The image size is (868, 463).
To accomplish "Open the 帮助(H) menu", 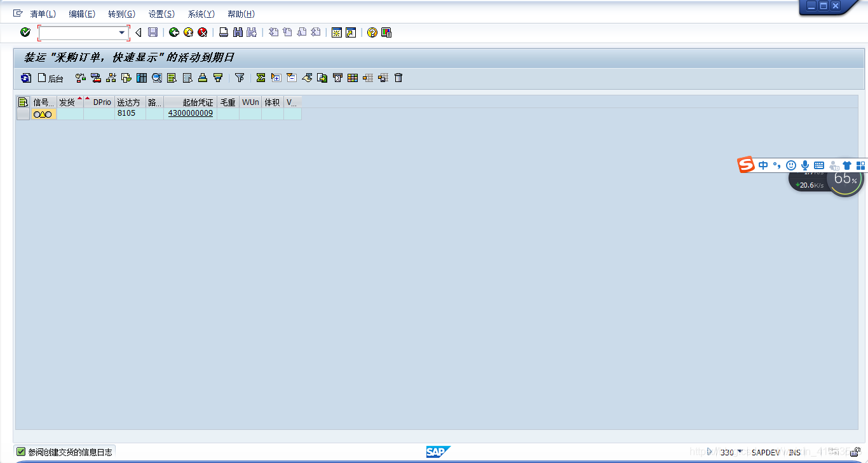I will click(x=241, y=14).
